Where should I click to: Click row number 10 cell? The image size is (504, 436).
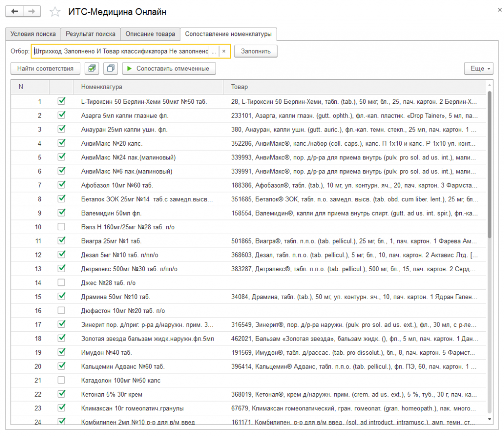tap(30, 227)
